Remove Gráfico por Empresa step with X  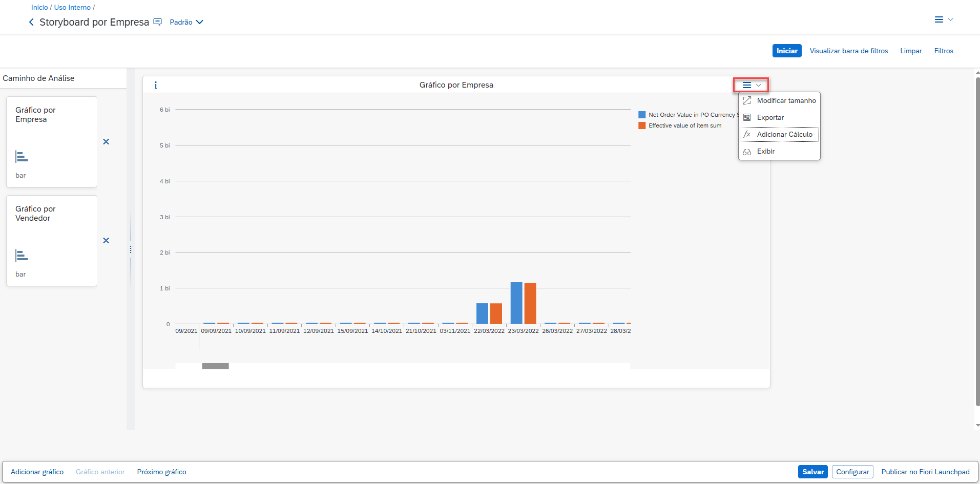click(106, 142)
